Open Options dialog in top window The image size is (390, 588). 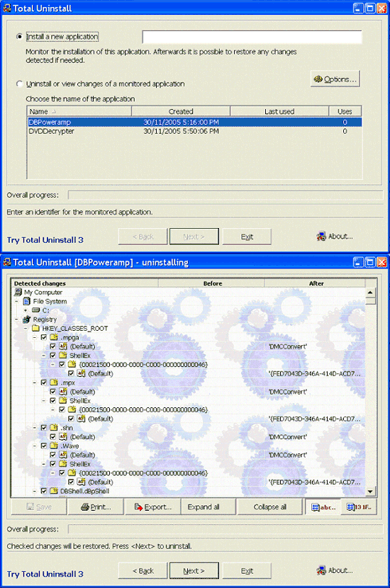[335, 79]
